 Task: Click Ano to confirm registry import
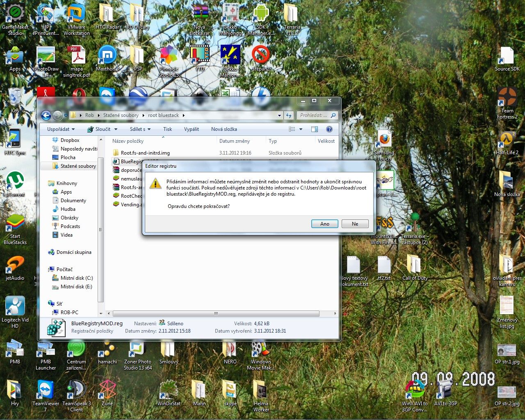click(x=324, y=224)
